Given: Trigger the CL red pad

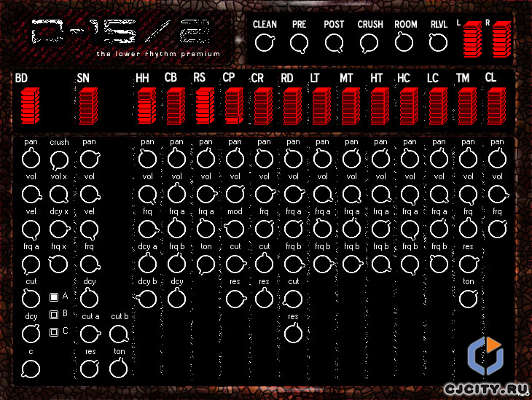Looking at the screenshot, I should point(497,106).
